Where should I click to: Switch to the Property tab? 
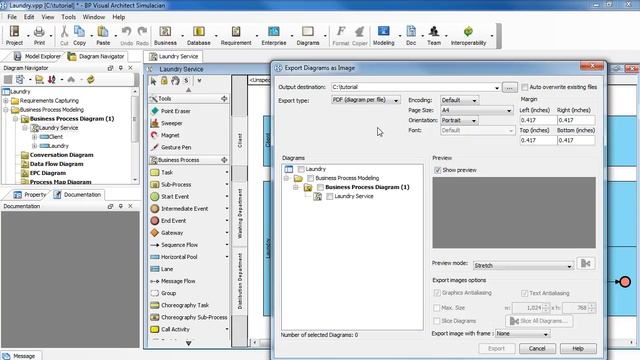coord(29,195)
